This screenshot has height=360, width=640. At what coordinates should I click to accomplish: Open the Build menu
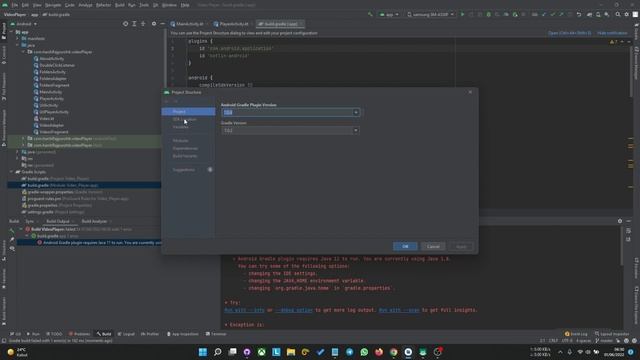pos(120,5)
